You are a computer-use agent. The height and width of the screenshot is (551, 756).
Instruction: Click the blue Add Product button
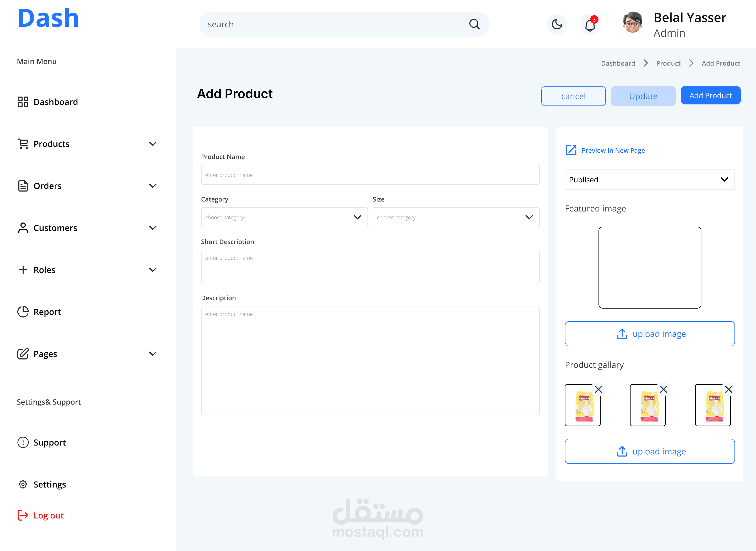pyautogui.click(x=710, y=96)
